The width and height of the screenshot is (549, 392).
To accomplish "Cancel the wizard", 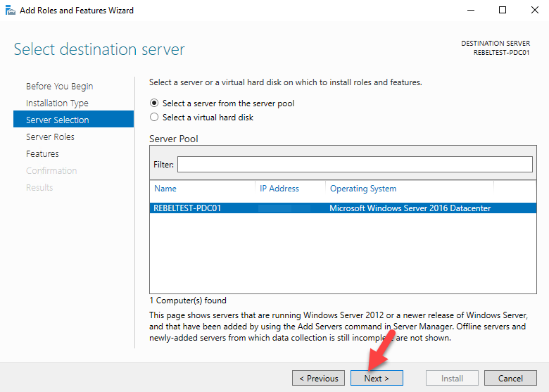I will coord(510,378).
